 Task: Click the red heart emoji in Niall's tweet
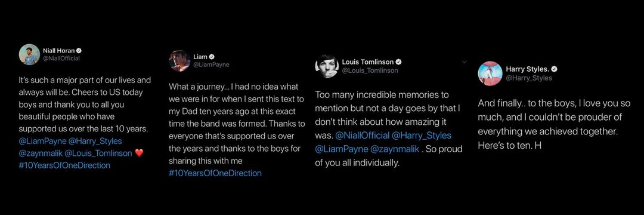click(x=139, y=153)
